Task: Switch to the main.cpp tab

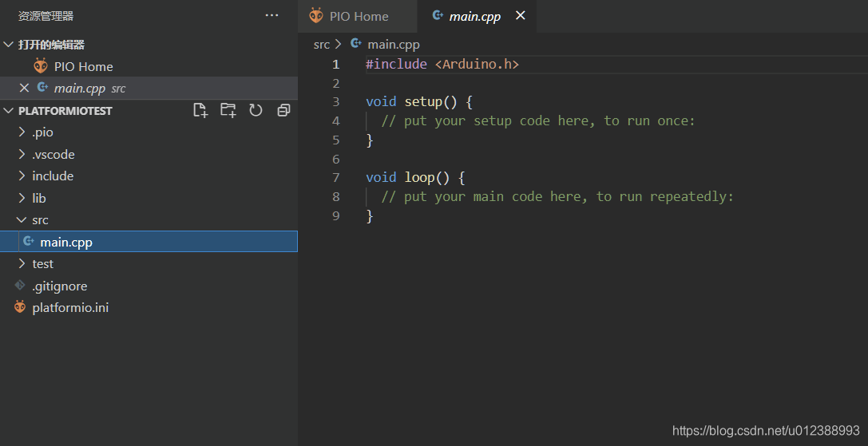Action: 477,16
